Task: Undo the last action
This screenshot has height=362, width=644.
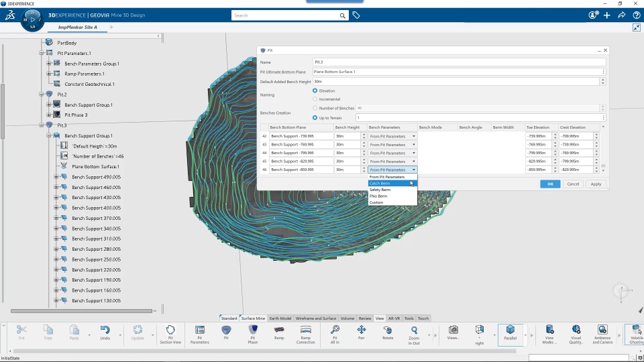Action: 105,333
